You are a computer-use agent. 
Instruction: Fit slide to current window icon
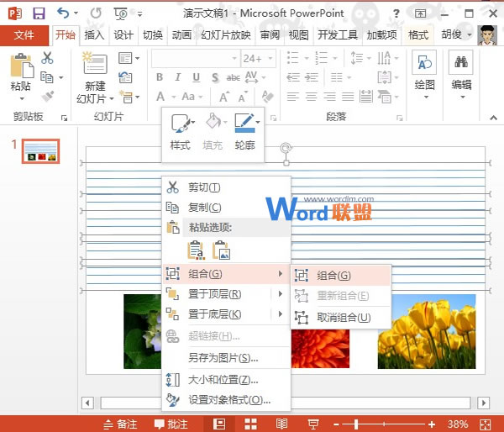click(x=486, y=424)
